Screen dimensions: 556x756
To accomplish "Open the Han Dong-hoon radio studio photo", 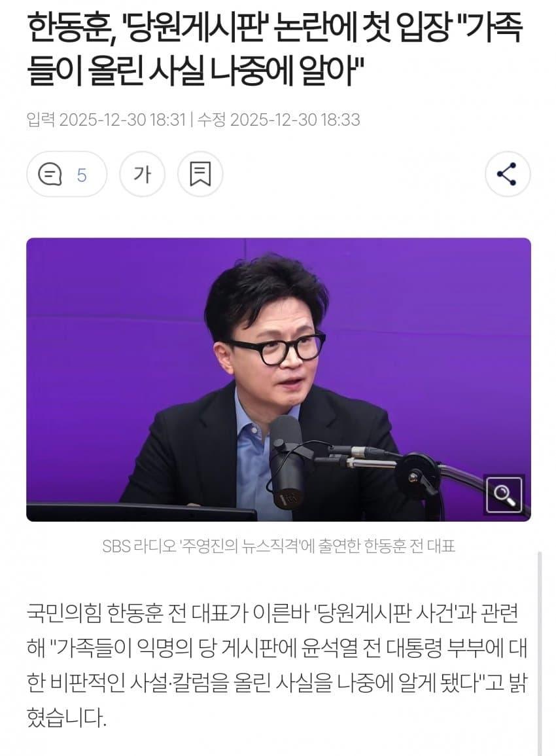I will pyautogui.click(x=279, y=380).
